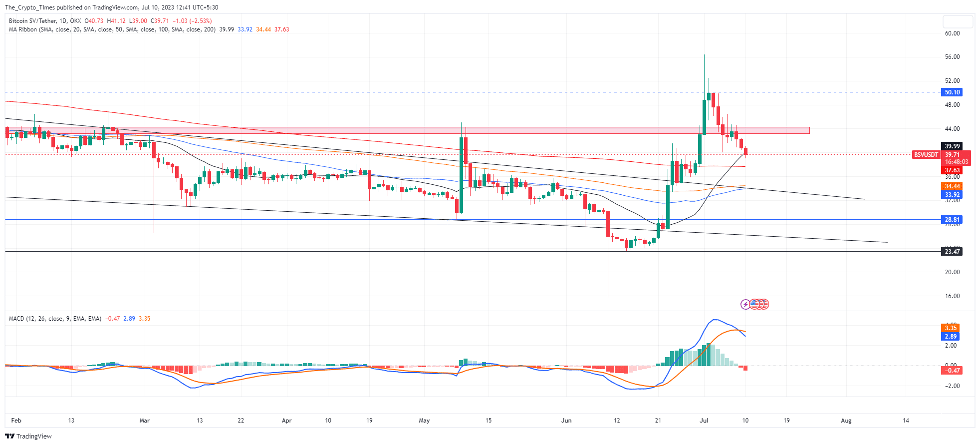Click the 60.00 tick on the price scale

952,33
